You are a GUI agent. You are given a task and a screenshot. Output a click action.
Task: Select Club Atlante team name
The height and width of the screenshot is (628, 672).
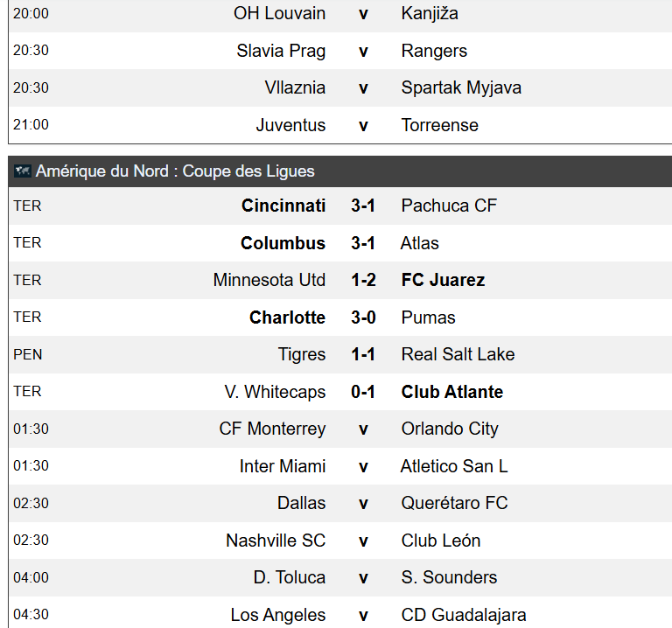452,392
